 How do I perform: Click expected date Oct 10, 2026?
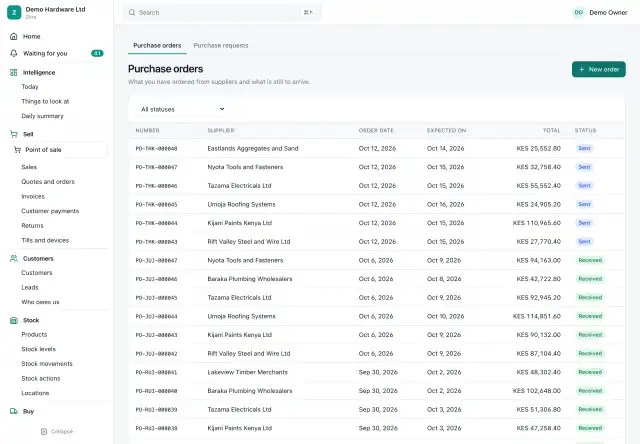[445, 316]
